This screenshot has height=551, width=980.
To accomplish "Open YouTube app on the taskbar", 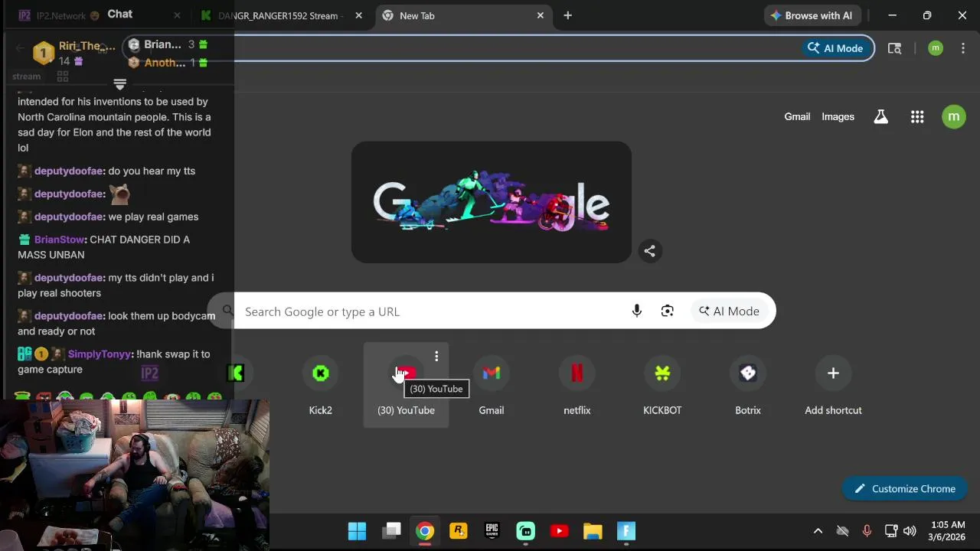I will pos(559,530).
